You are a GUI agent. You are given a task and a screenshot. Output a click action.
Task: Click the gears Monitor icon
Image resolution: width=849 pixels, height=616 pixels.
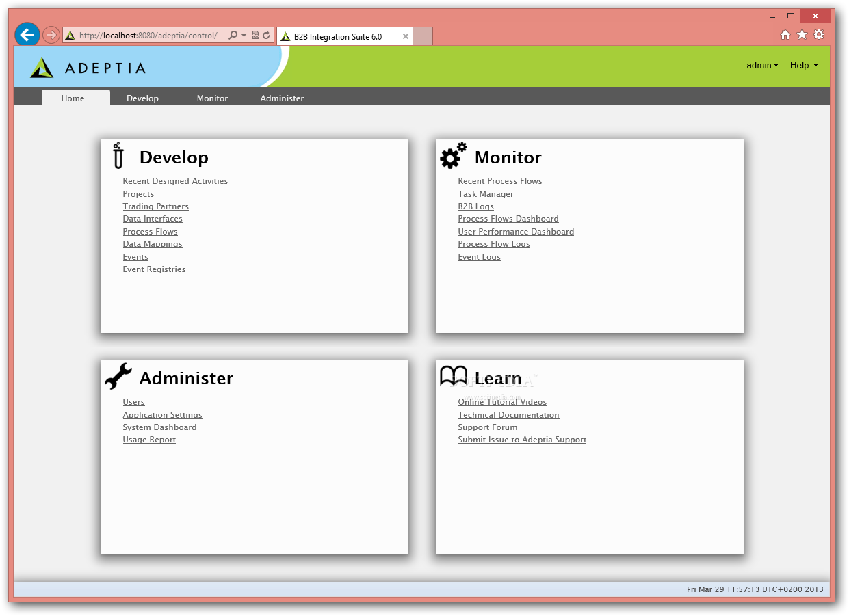pos(453,156)
